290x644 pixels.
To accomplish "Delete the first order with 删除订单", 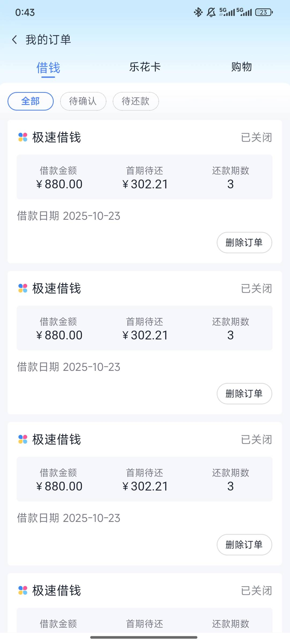I will [x=244, y=243].
